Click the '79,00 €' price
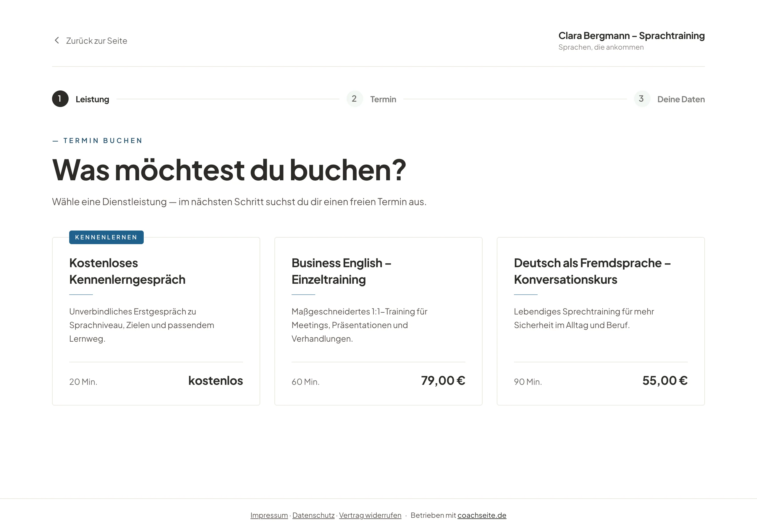The image size is (757, 532). click(x=443, y=381)
